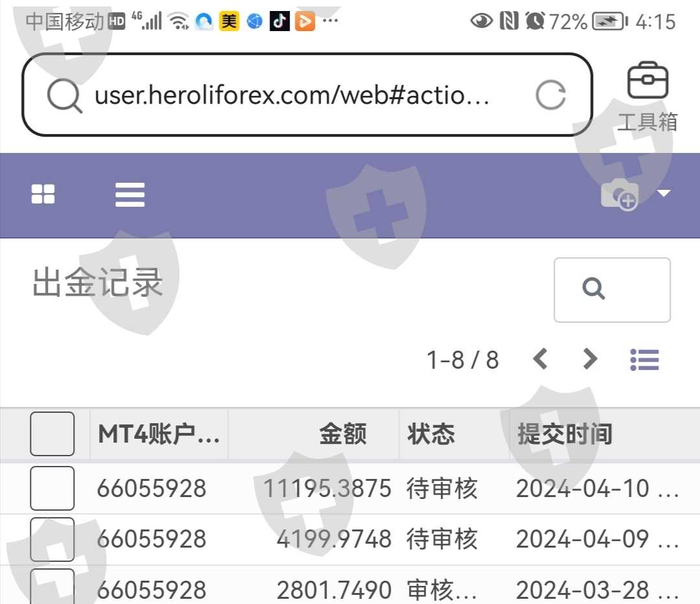Click 待审核 status in 2024-04-10 row
This screenshot has width=700, height=604.
(442, 489)
